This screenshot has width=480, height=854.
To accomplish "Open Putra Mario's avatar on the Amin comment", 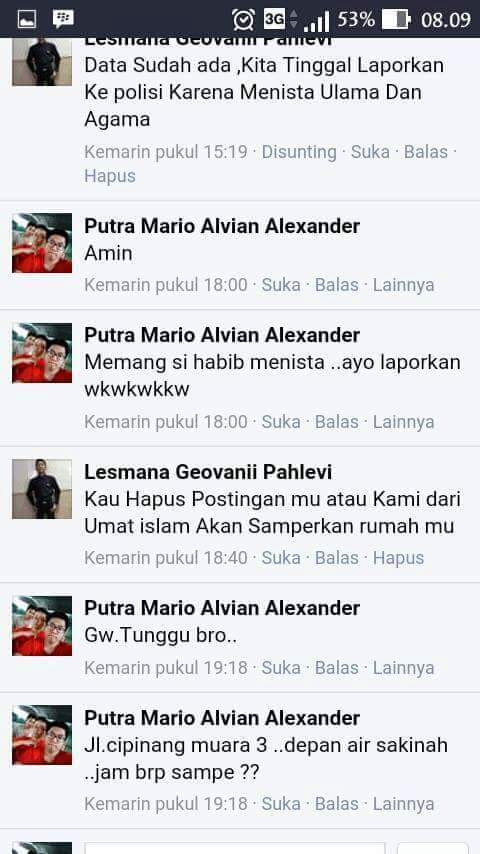I will click(x=42, y=243).
